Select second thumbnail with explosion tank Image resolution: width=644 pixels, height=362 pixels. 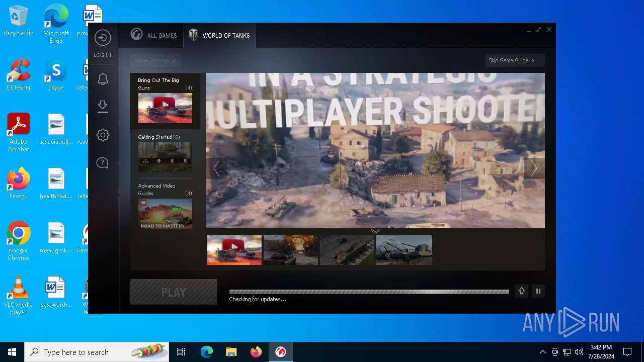point(291,250)
